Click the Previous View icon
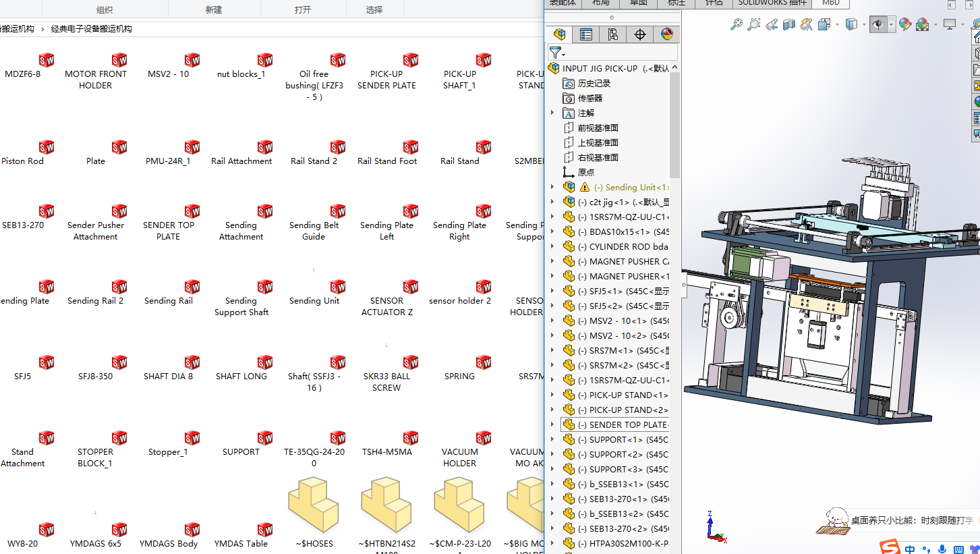This screenshot has width=980, height=554. 772,25
